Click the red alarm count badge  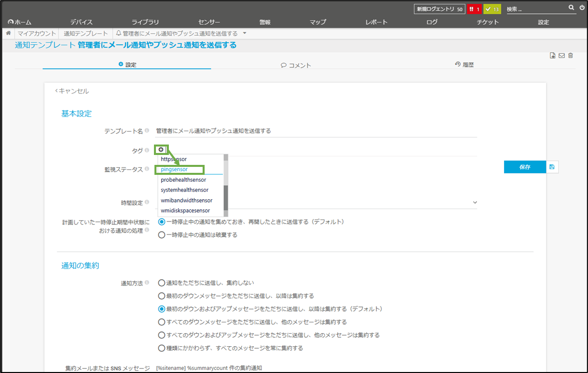tap(474, 9)
